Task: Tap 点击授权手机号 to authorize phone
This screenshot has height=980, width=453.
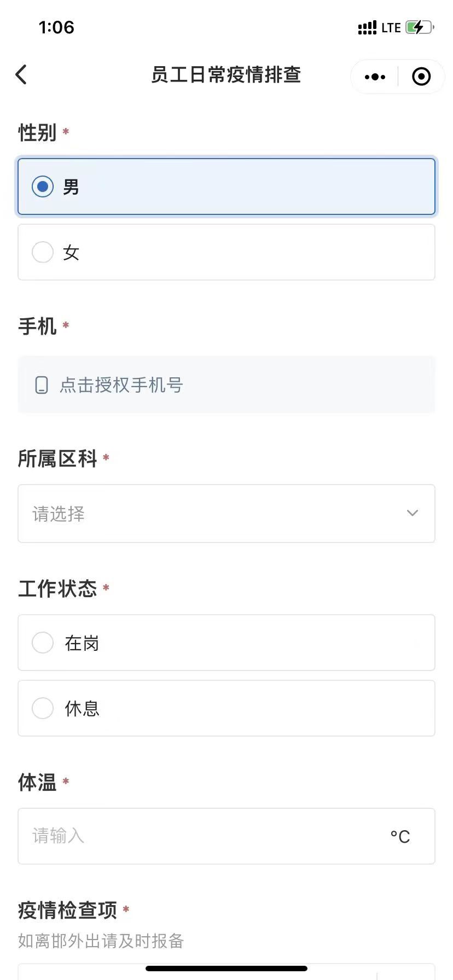Action: pyautogui.click(x=121, y=385)
